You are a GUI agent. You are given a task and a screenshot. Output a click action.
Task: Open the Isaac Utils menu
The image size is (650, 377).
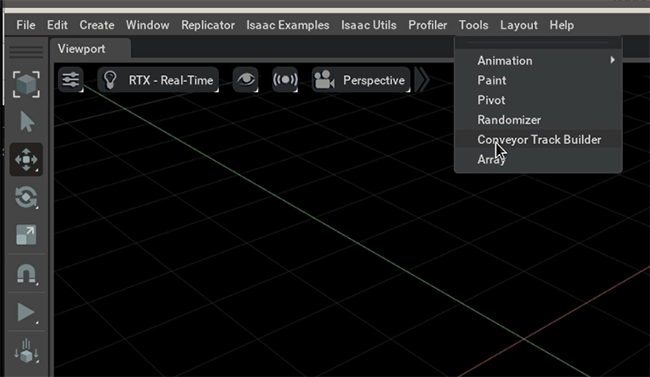(369, 25)
